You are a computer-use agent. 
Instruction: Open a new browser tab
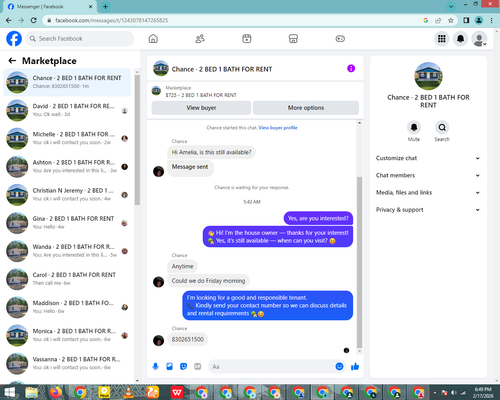point(105,6)
